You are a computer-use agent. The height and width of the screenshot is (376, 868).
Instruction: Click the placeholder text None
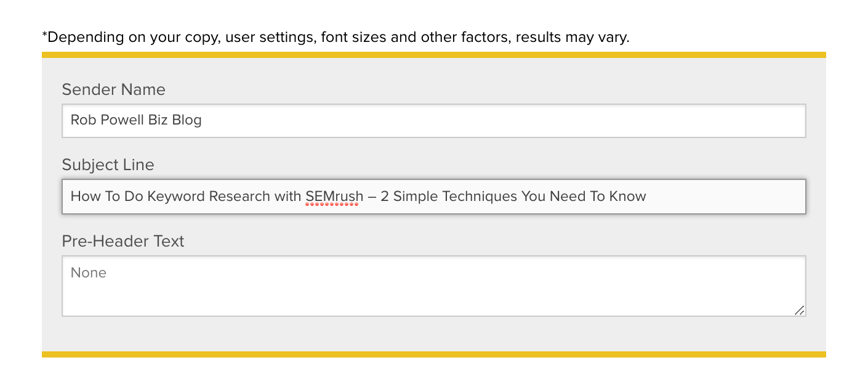pos(89,272)
